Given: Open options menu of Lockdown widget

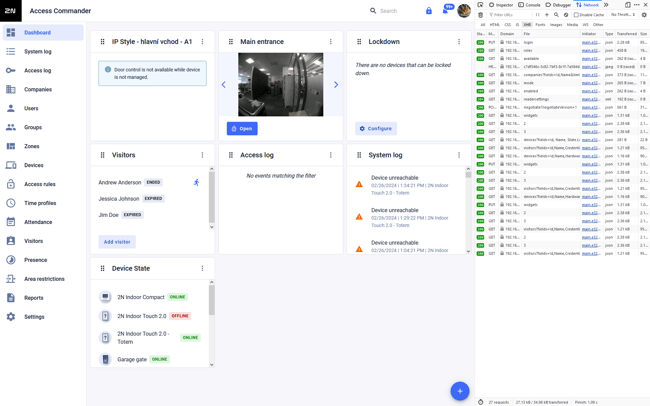Looking at the screenshot, I should (459, 41).
